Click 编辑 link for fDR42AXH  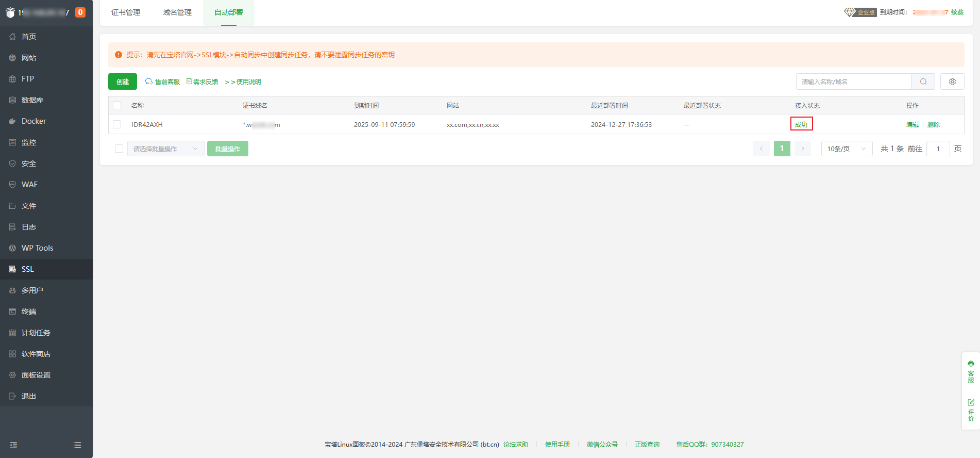pyautogui.click(x=912, y=124)
